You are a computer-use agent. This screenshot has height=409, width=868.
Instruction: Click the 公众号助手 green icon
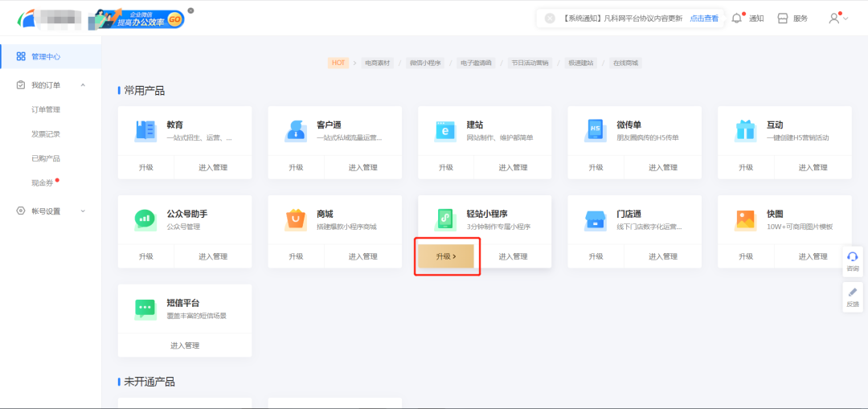pyautogui.click(x=145, y=219)
